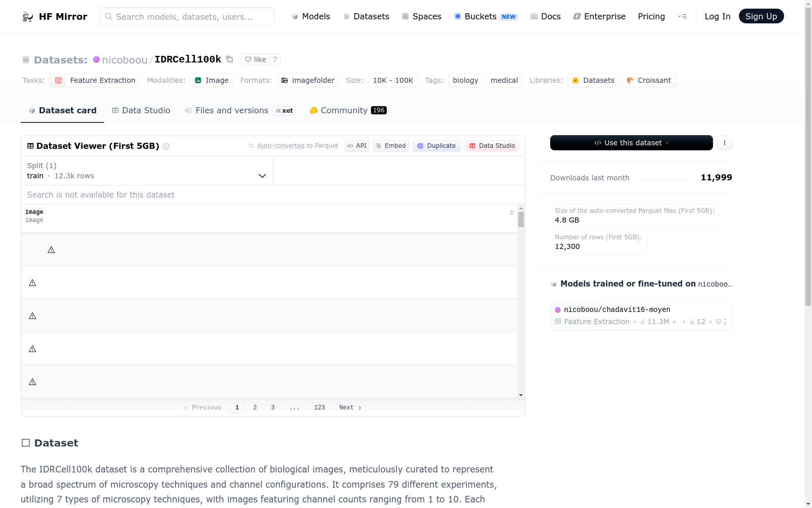
Task: Click first row image warning icon
Action: 51,249
